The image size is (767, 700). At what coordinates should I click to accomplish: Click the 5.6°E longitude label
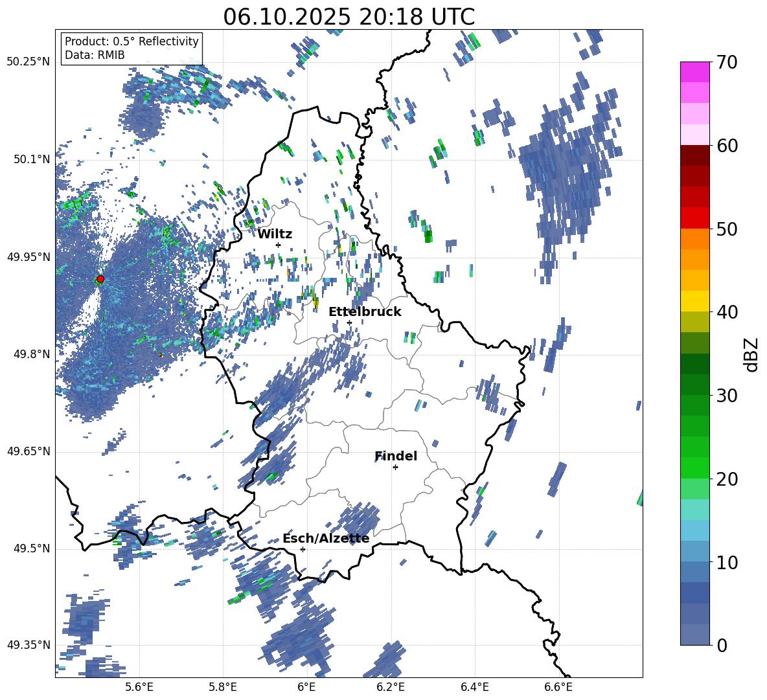click(x=140, y=687)
